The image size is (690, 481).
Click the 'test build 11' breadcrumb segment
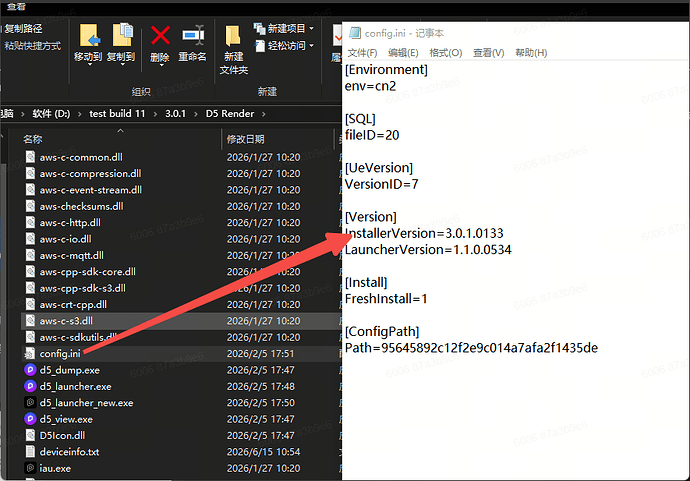pyautogui.click(x=117, y=114)
